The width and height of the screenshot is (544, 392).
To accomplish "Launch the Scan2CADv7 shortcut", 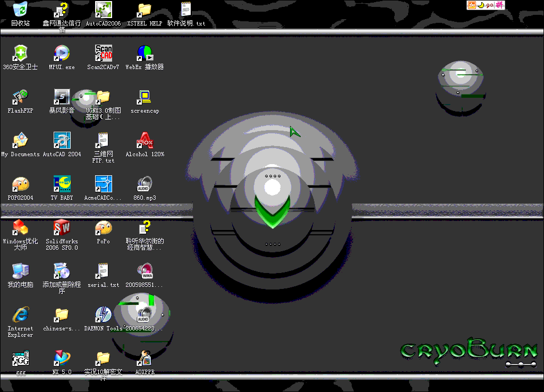I will click(x=104, y=53).
